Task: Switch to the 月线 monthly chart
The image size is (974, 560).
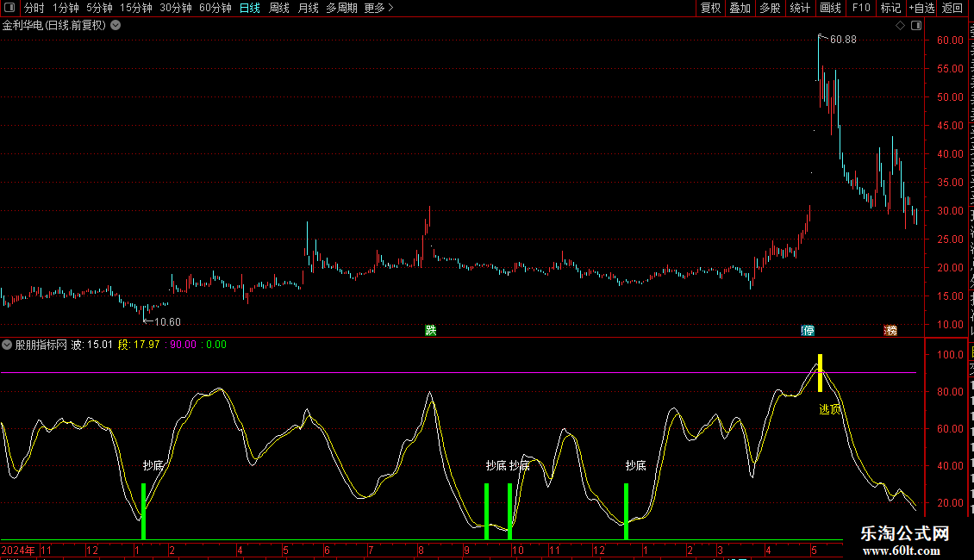Action: click(308, 8)
